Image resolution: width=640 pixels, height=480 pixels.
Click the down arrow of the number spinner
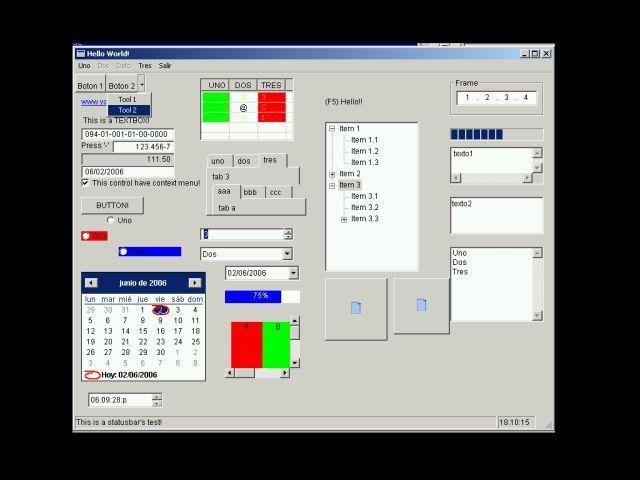(x=288, y=237)
